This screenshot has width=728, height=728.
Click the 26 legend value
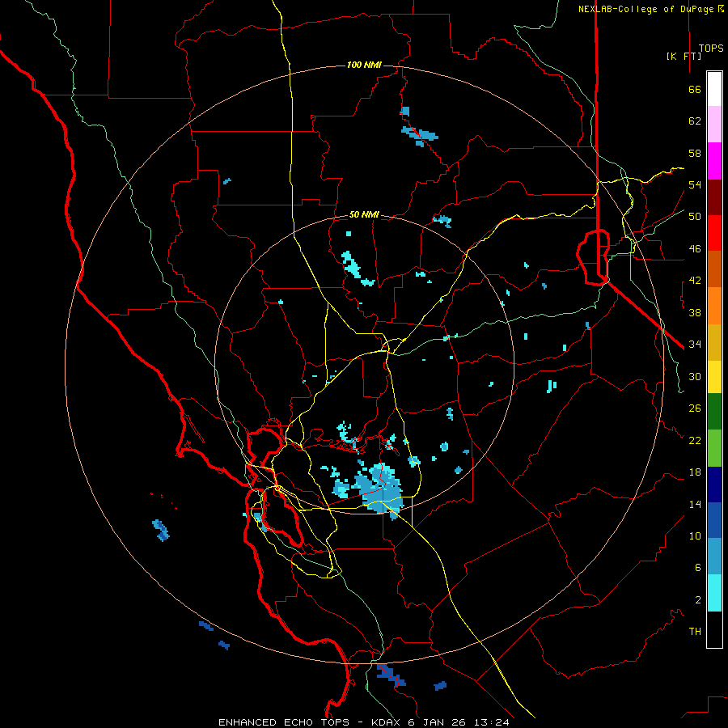(695, 408)
